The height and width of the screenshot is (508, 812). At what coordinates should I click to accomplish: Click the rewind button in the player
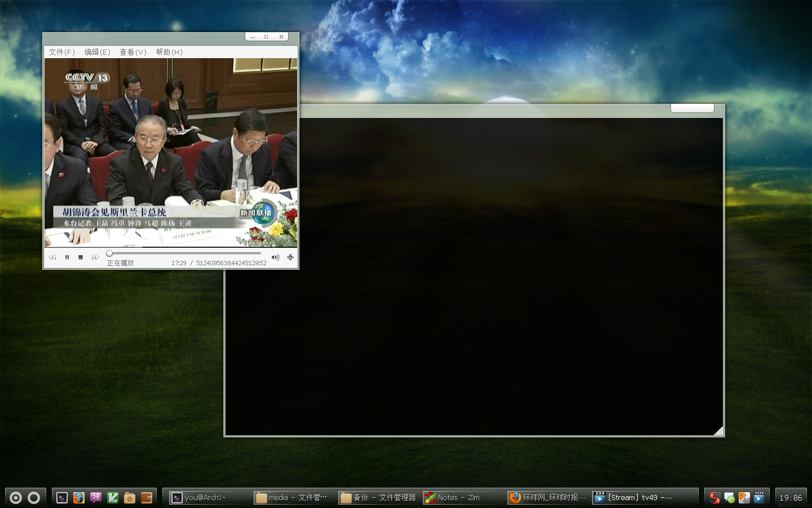pos(52,257)
